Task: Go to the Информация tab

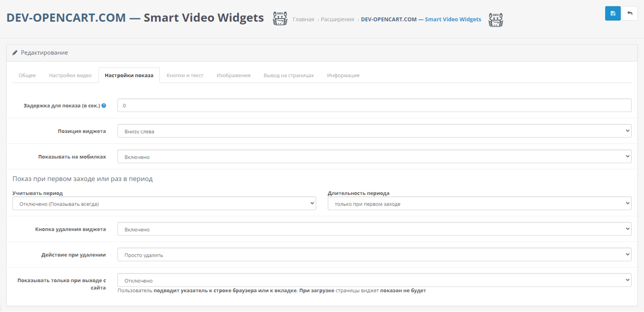Action: (343, 75)
